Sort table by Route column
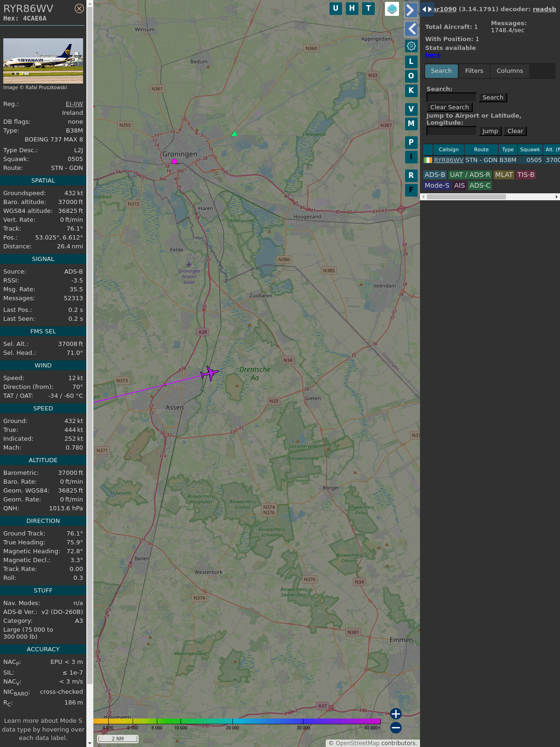Image resolution: width=560 pixels, height=747 pixels. pyautogui.click(x=481, y=149)
